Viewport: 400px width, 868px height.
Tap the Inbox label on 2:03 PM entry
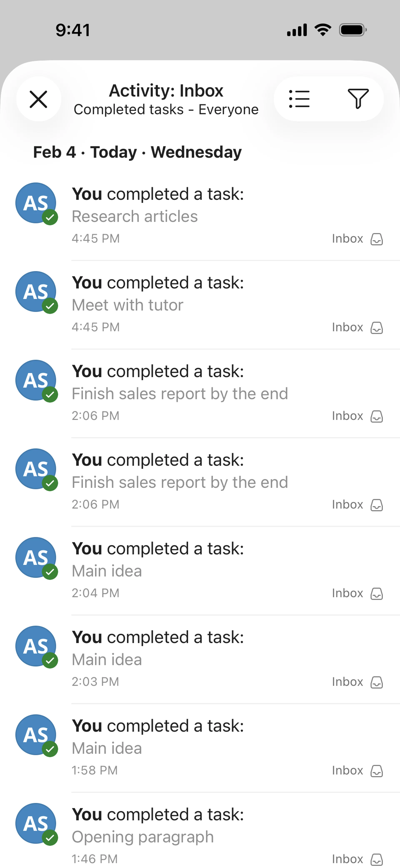point(347,682)
